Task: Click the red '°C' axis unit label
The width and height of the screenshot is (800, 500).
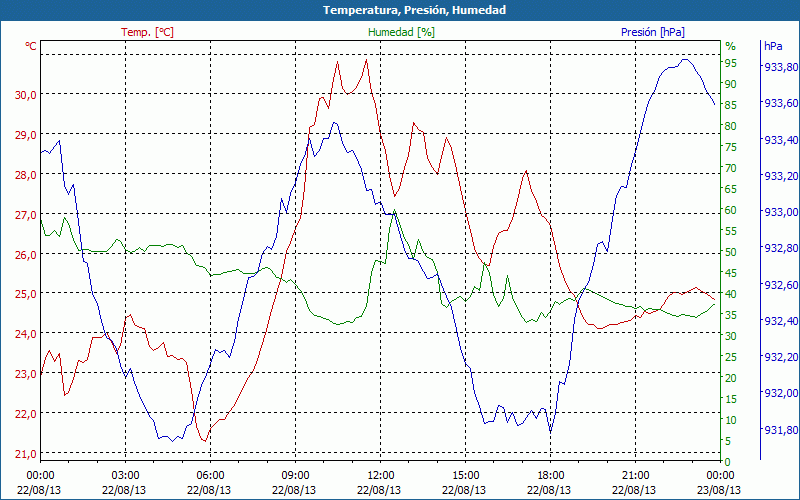Action: click(31, 46)
